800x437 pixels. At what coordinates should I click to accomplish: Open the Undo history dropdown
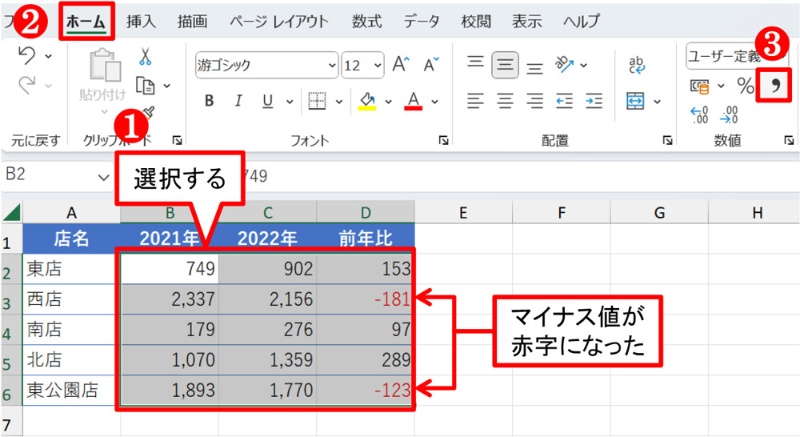click(48, 56)
